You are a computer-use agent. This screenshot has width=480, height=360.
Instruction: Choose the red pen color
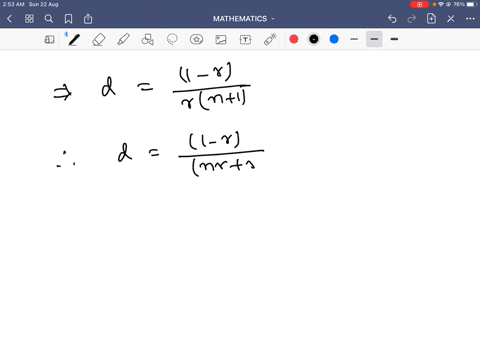click(x=294, y=39)
